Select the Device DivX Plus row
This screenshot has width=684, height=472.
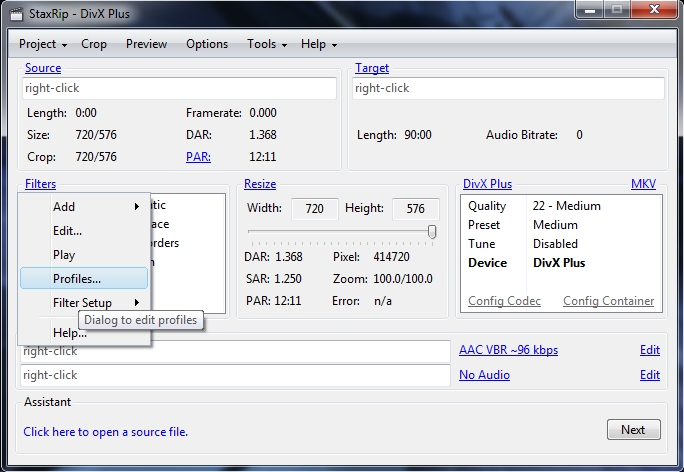tap(561, 263)
